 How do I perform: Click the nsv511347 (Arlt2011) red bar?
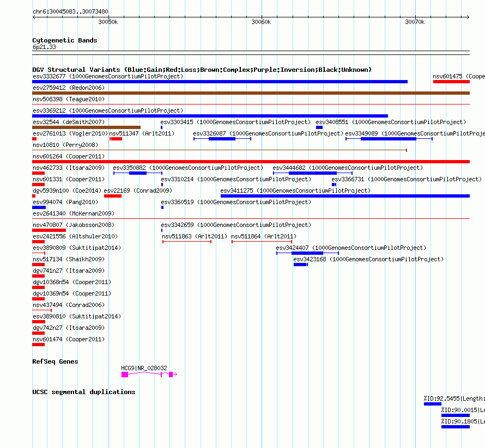pyautogui.click(x=116, y=139)
